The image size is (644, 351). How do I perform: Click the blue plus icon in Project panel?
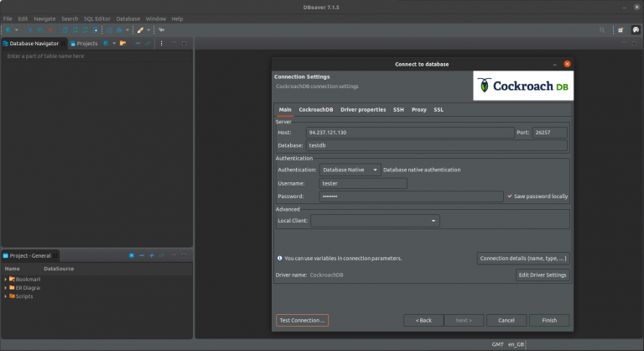tap(152, 255)
